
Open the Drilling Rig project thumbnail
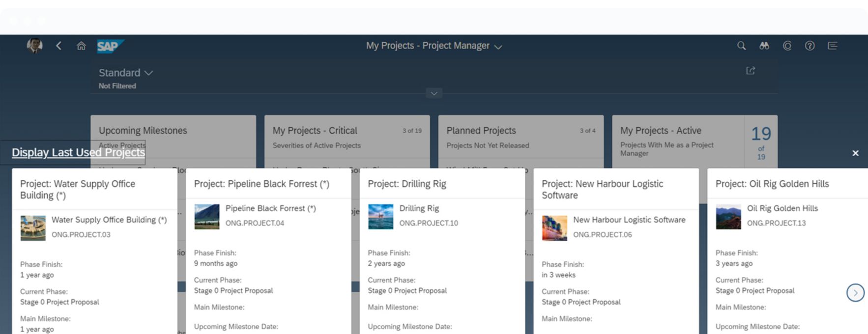[380, 217]
